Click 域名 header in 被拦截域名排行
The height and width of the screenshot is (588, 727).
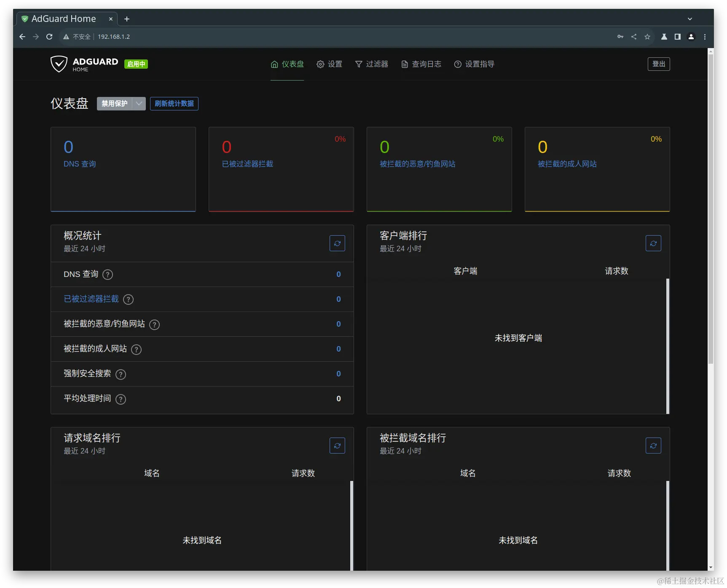click(468, 473)
